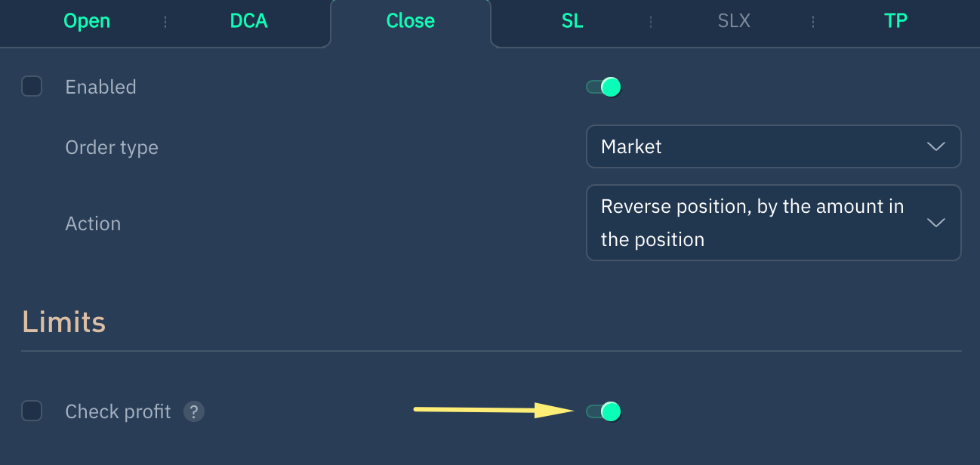Disable the Check profit toggle switch
Image resolution: width=980 pixels, height=465 pixels.
pyautogui.click(x=604, y=411)
